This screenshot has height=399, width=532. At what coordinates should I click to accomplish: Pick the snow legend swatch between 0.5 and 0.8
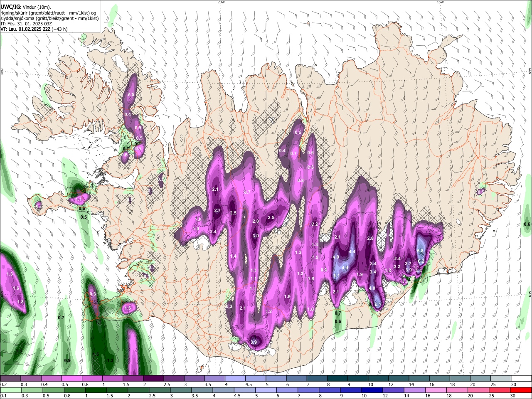(72, 379)
